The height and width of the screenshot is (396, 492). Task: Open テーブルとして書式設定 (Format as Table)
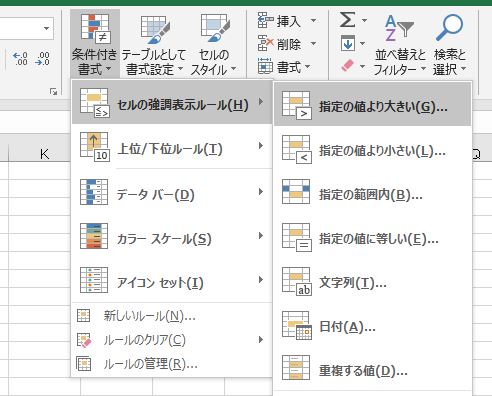(154, 44)
